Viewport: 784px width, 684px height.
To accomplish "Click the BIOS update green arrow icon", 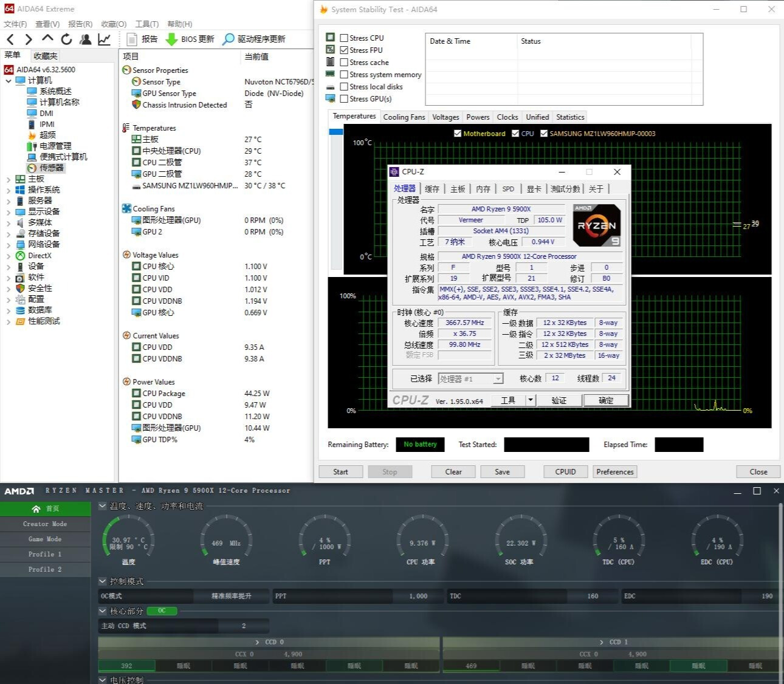I will (171, 39).
